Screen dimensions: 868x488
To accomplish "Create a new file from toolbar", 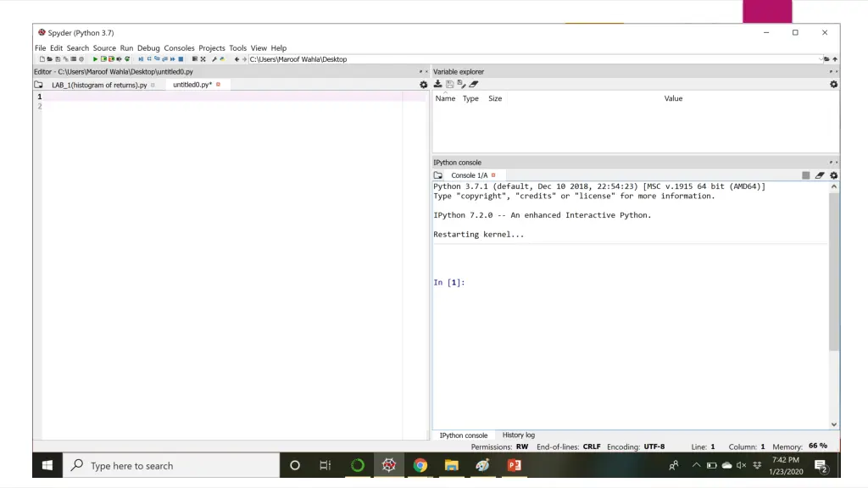I will point(42,59).
